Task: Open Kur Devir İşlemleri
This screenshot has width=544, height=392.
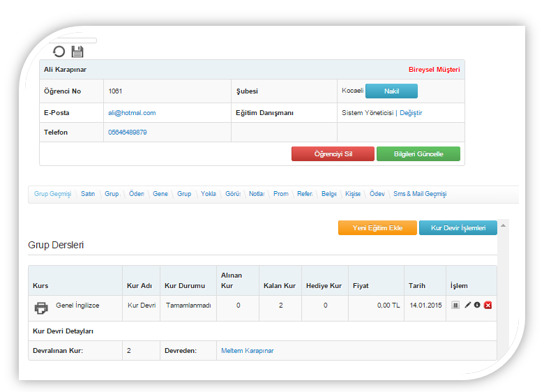Action: pyautogui.click(x=458, y=228)
